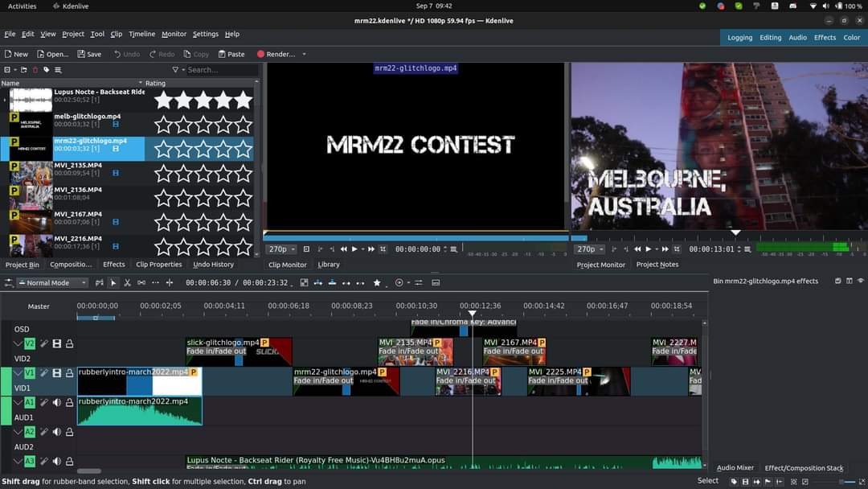Click the Search field in the project bin
The width and height of the screenshot is (868, 489).
tap(222, 70)
